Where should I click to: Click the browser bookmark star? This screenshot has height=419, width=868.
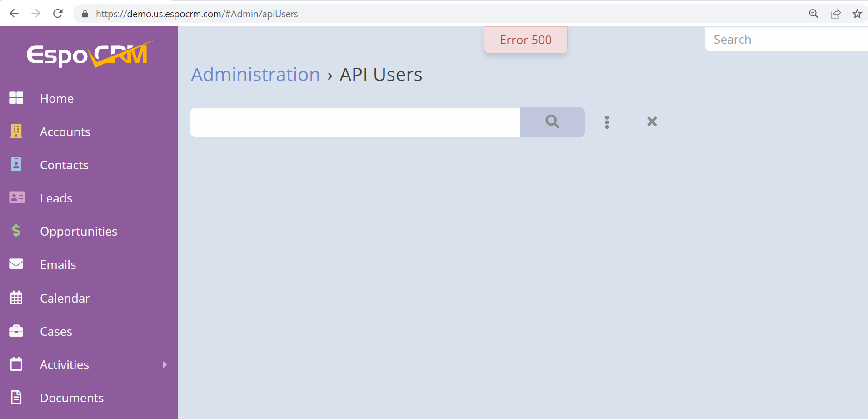point(858,14)
